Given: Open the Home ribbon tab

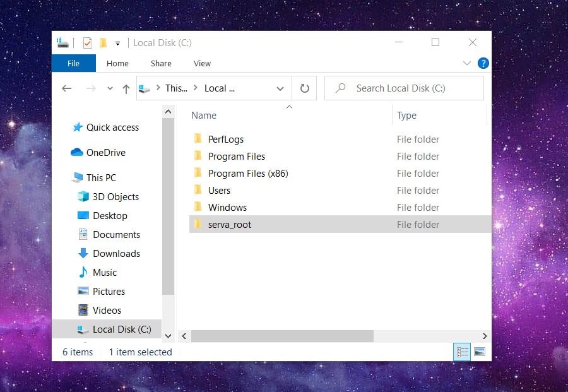Looking at the screenshot, I should pos(117,63).
